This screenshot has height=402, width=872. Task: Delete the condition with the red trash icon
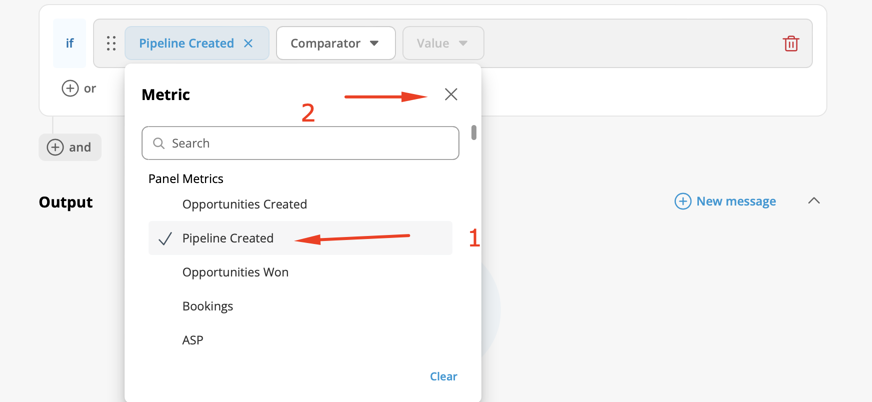[x=791, y=43]
